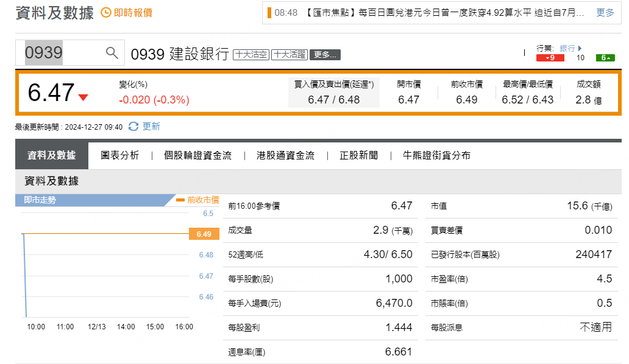Click the 買入價及賣出價 bid/ask box
The height and width of the screenshot is (364, 629).
pos(334,93)
